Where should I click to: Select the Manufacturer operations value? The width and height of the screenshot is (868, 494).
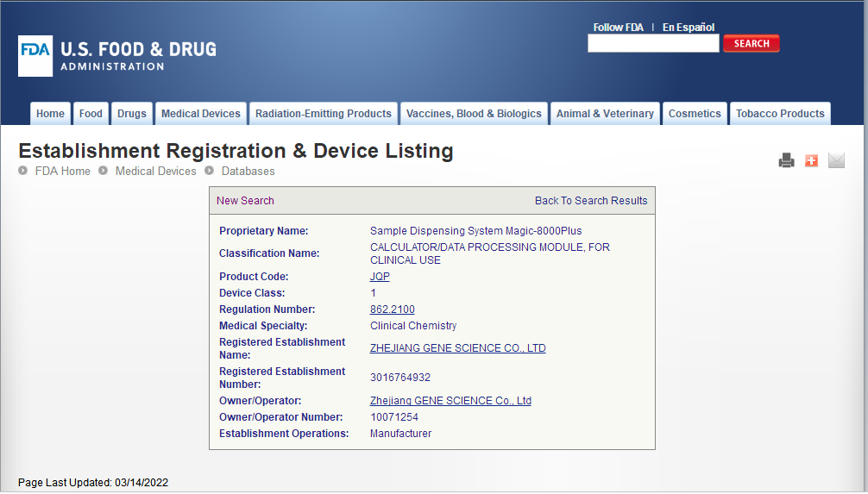(x=401, y=434)
